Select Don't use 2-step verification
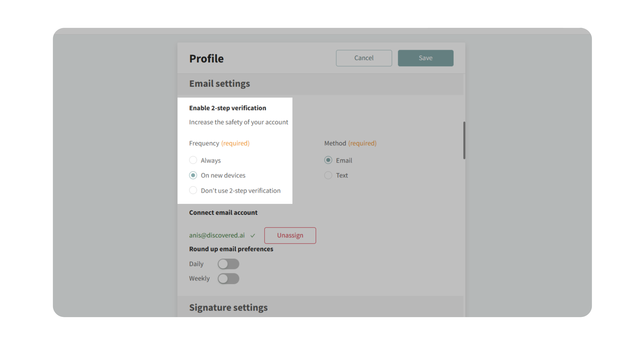The image size is (644, 345). point(193,190)
